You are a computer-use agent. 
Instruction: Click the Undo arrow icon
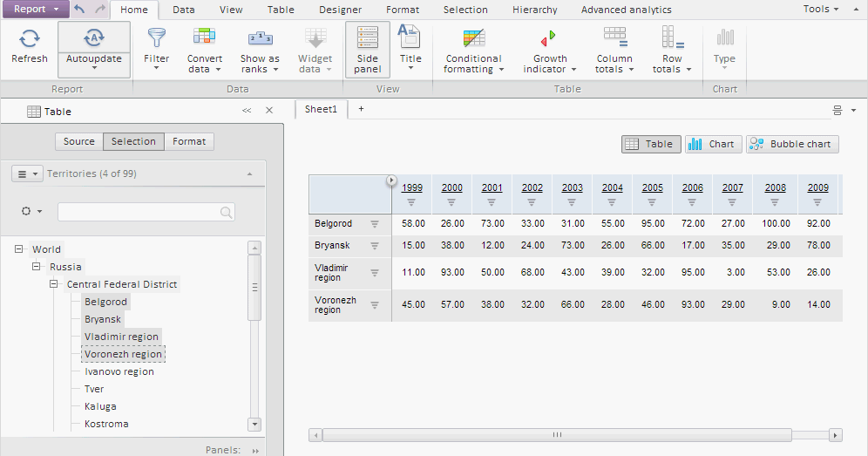[x=80, y=10]
